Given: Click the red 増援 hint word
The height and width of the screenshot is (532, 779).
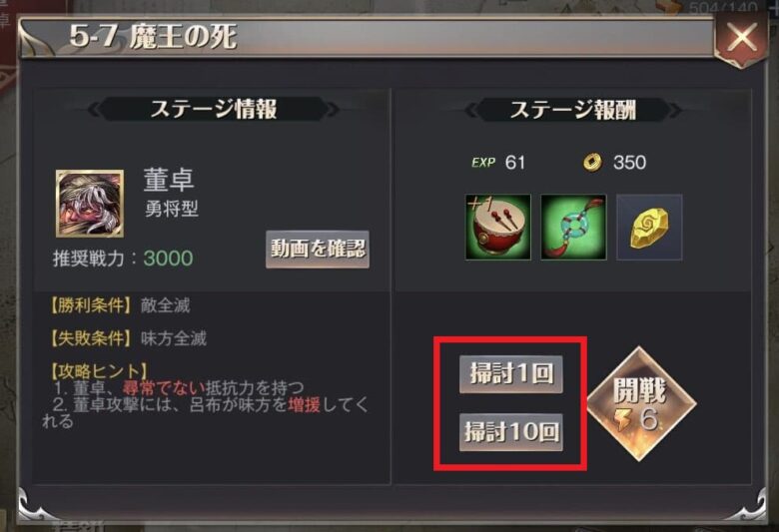Looking at the screenshot, I should point(304,404).
